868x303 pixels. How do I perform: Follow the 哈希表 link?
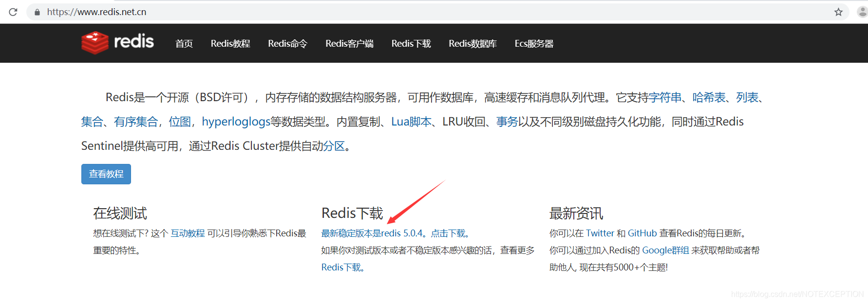709,98
